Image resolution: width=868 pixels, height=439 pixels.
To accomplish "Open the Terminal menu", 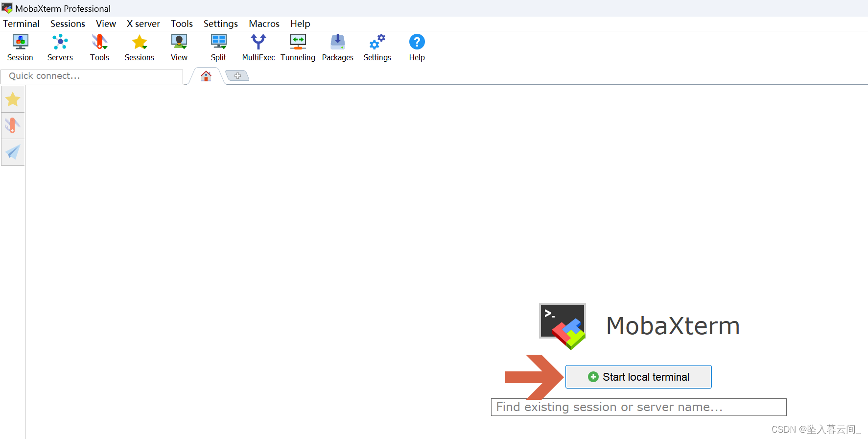I will (21, 24).
